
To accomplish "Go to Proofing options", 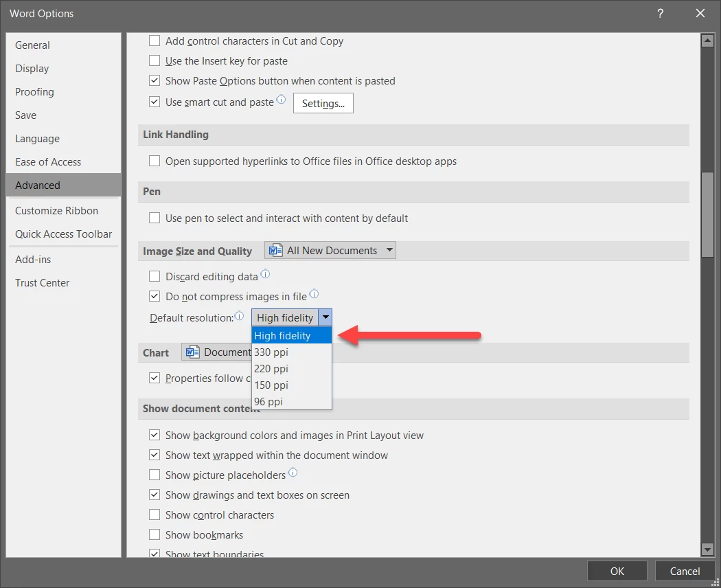I will 63,92.
